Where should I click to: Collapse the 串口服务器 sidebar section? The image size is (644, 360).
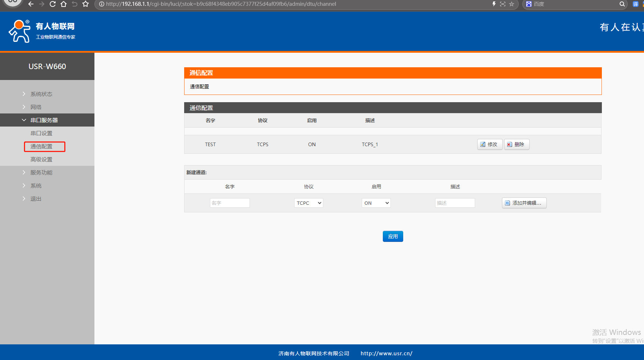pos(44,120)
